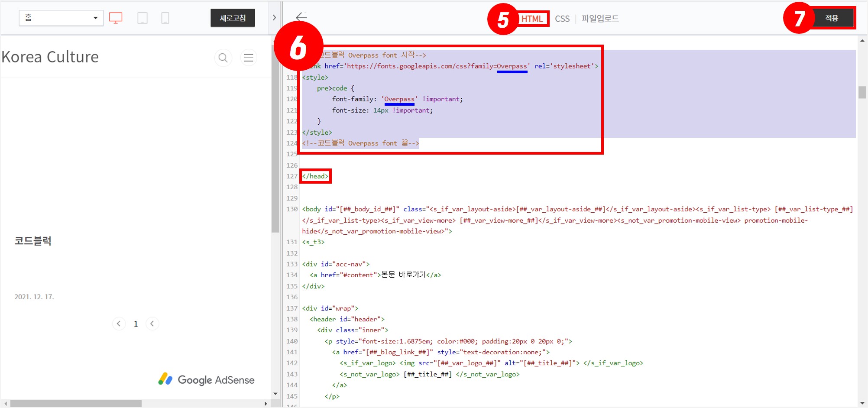Switch to the HTML tab
The height and width of the screenshot is (408, 868).
coord(532,19)
